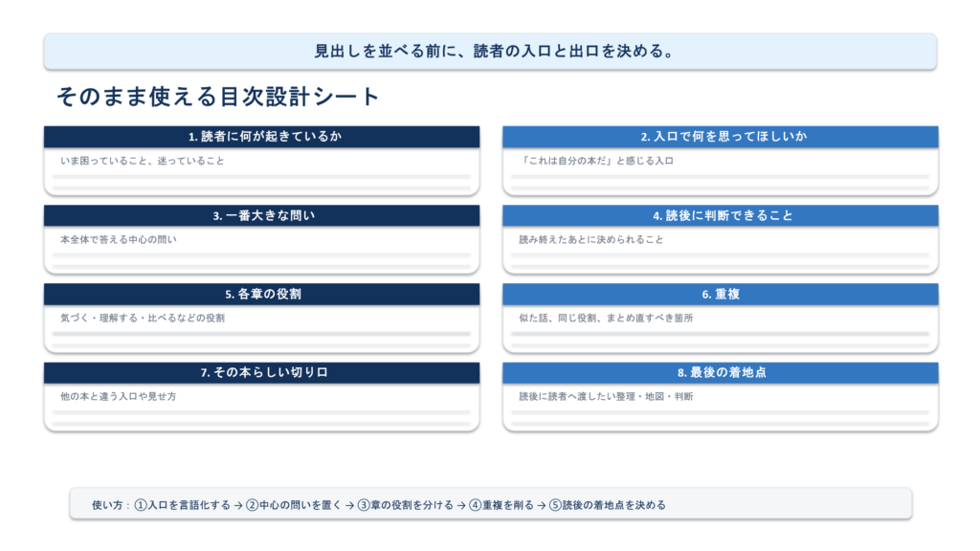Click the banner text 見出しを並べる前に、読者の入口と出口を決める。
This screenshot has height=551, width=980.
(494, 52)
